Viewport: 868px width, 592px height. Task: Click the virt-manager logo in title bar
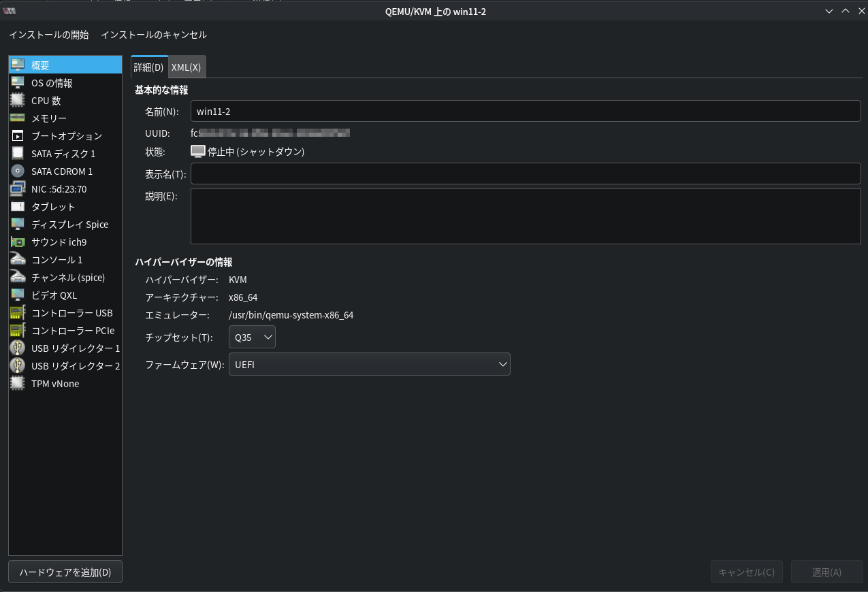(x=10, y=11)
